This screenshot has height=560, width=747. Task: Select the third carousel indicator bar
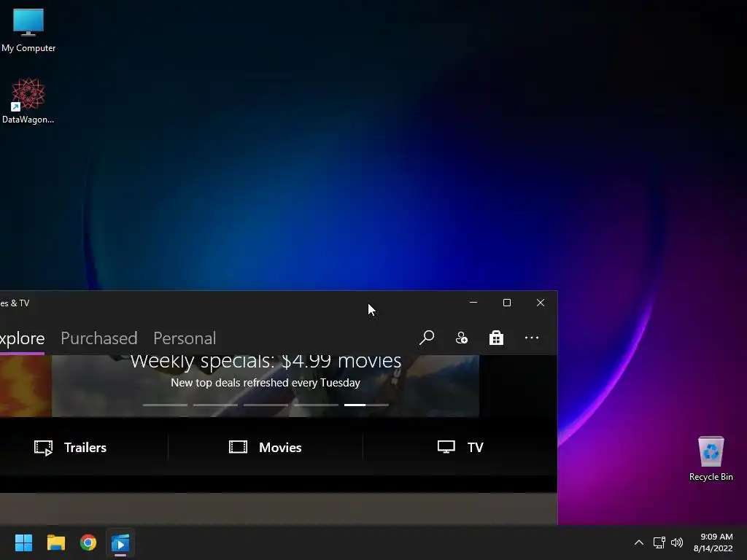[x=266, y=405]
